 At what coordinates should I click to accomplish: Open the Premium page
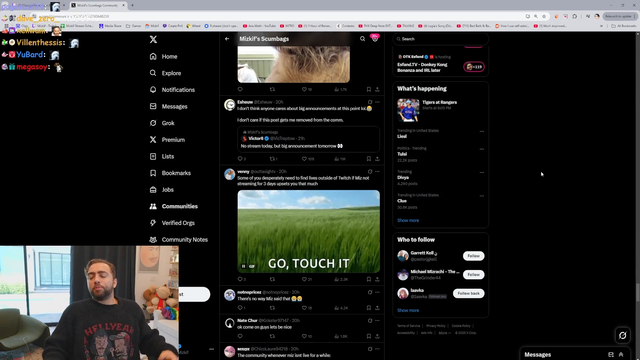point(167,140)
